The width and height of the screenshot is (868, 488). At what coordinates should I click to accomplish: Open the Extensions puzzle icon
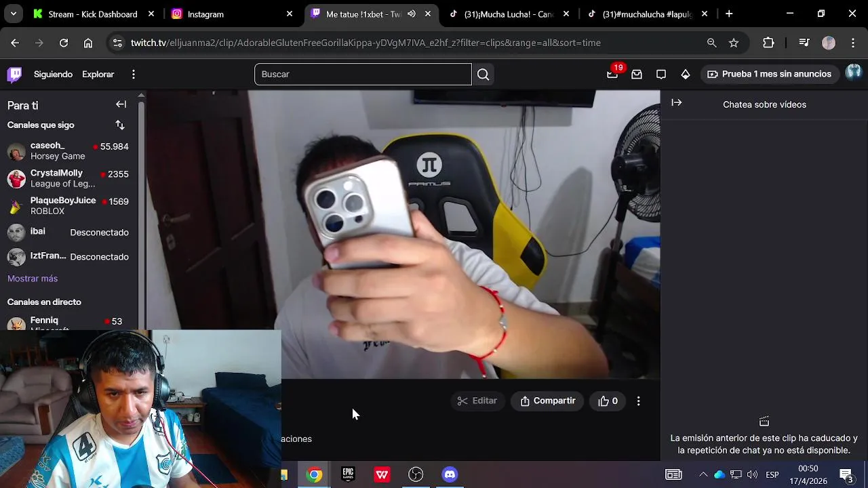pyautogui.click(x=768, y=43)
